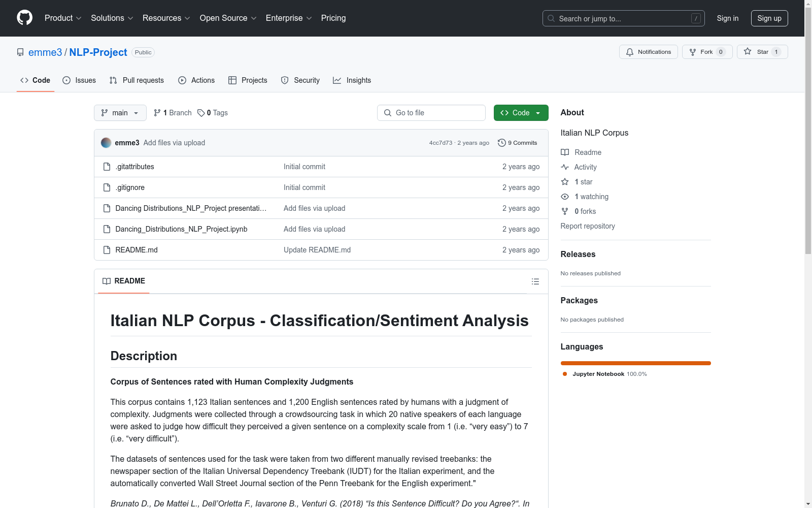Switch to the Insights tab

[352, 80]
